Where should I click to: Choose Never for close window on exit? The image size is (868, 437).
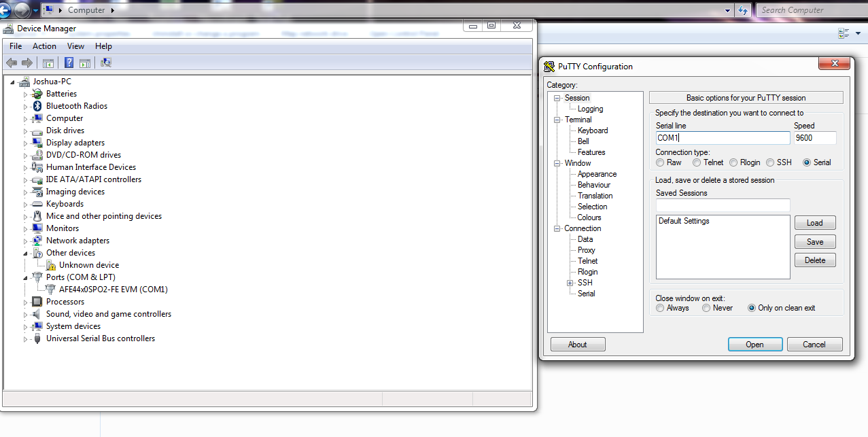tap(707, 308)
